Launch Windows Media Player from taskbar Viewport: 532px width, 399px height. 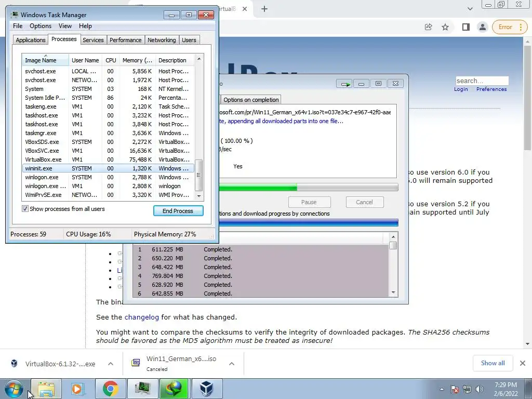pos(78,389)
